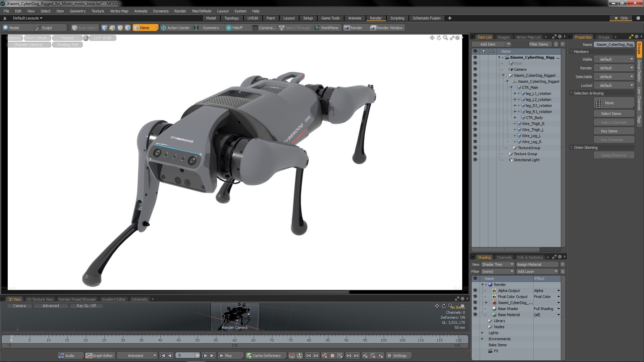
Task: Toggle visibility of Base Shader layer
Action: point(475,309)
